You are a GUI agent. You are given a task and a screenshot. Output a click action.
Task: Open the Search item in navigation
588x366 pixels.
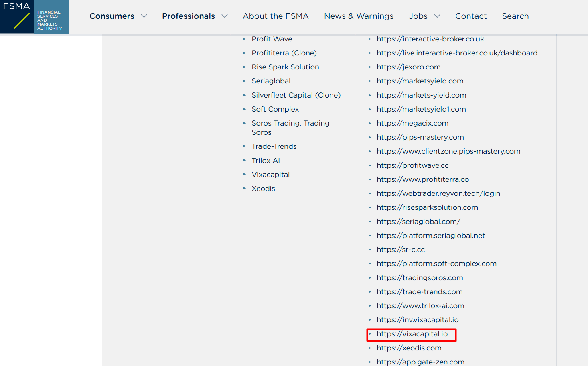pyautogui.click(x=515, y=16)
